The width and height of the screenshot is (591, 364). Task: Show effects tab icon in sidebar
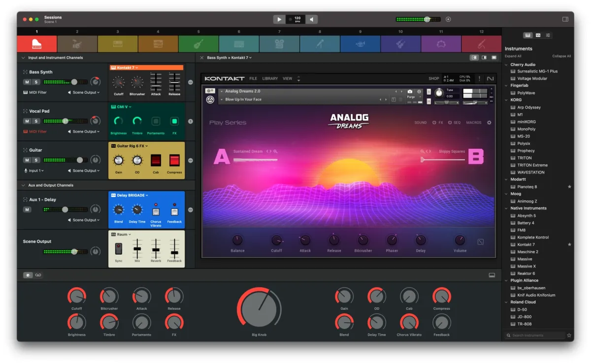(x=538, y=35)
